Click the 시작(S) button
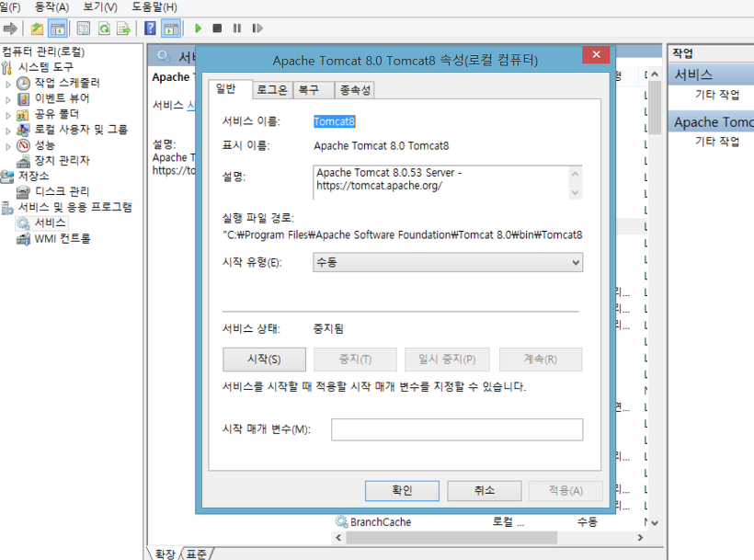The image size is (754, 560). tap(264, 360)
